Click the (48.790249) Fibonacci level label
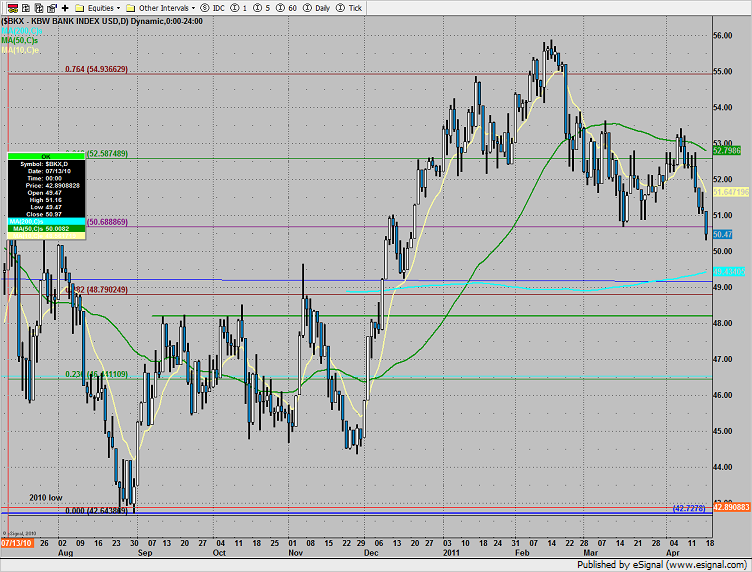 (x=107, y=290)
